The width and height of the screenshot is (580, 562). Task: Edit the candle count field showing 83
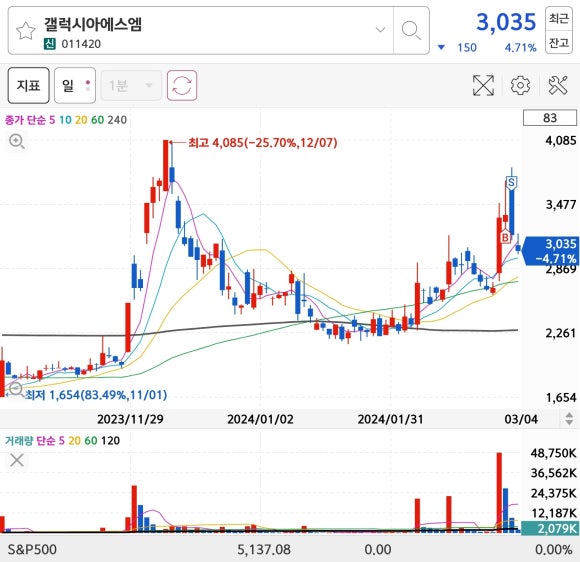point(550,118)
